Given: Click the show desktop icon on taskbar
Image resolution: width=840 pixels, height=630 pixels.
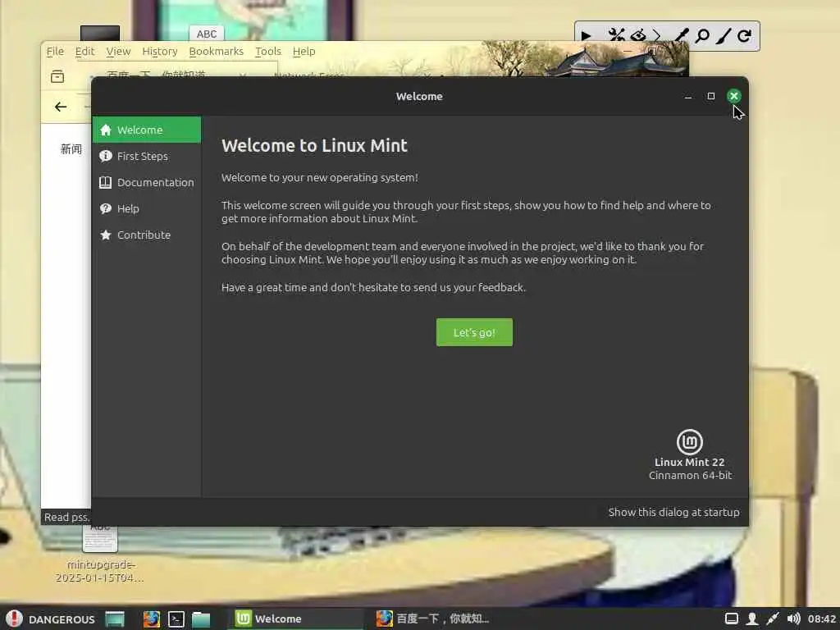Looking at the screenshot, I should [115, 619].
